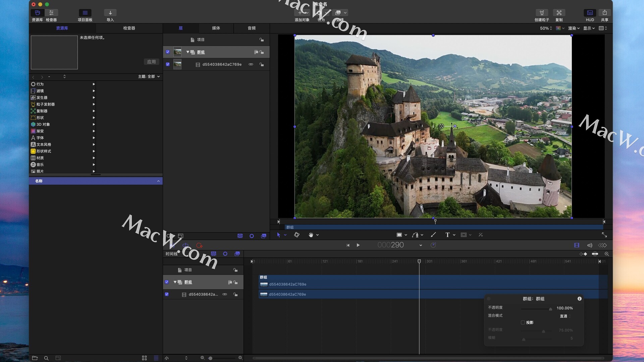Collapse the 群组 group disclosure triangle
The width and height of the screenshot is (644, 362).
point(188,52)
